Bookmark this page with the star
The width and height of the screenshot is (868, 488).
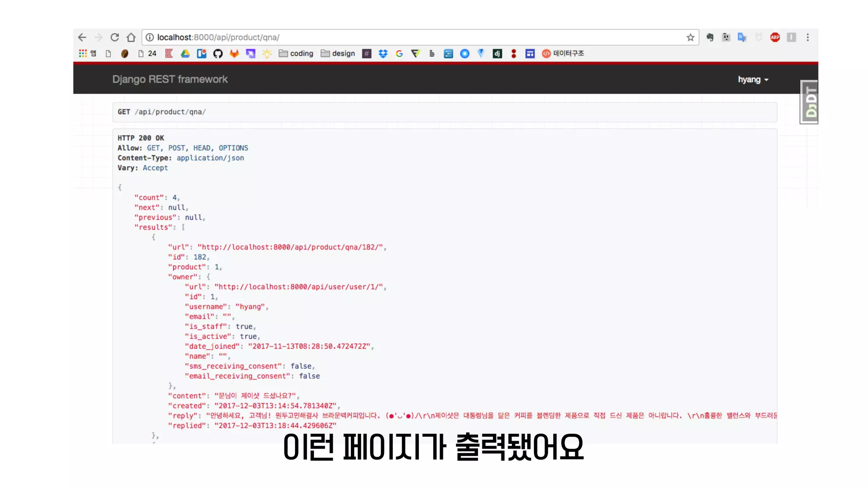[x=690, y=37]
